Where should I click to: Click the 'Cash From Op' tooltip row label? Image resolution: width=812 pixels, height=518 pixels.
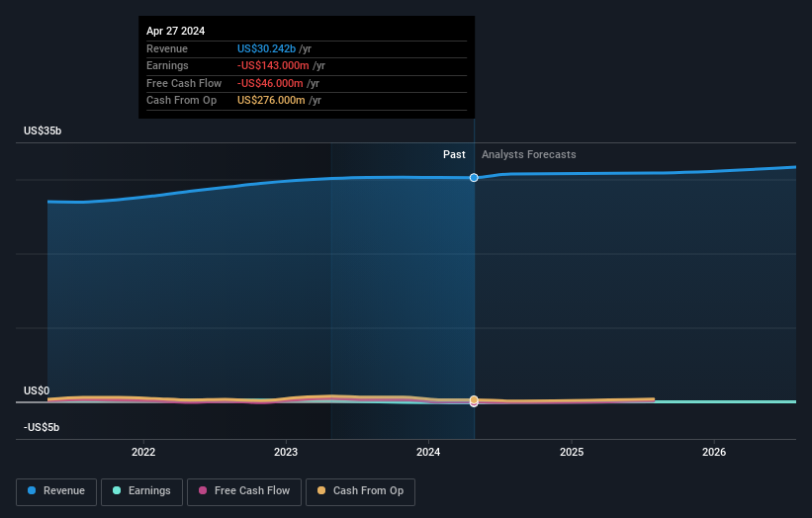[x=181, y=101]
